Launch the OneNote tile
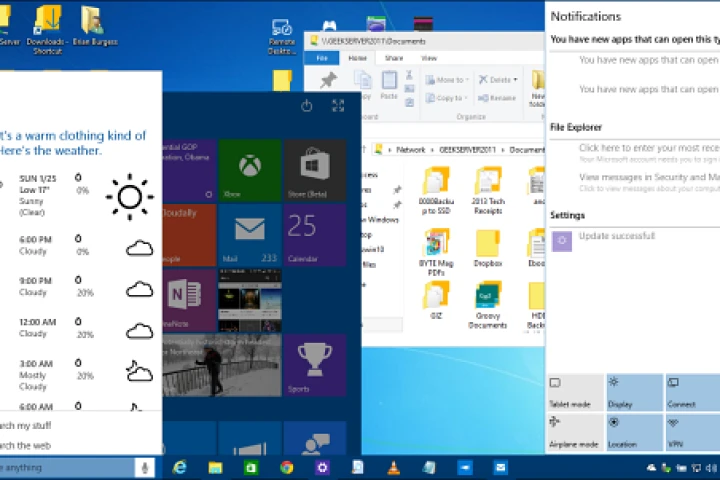Image resolution: width=720 pixels, height=480 pixels. pyautogui.click(x=189, y=300)
